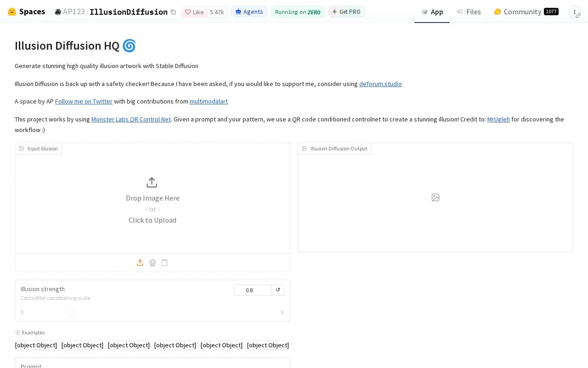Screen dimensions: 588x368
Task: Click the Get PRO button
Action: coord(346,11)
